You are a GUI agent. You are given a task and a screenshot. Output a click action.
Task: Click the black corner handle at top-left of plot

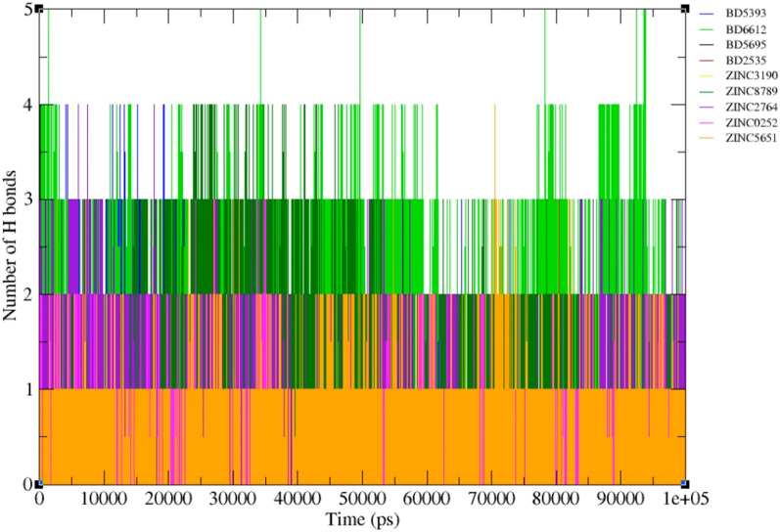39,9
